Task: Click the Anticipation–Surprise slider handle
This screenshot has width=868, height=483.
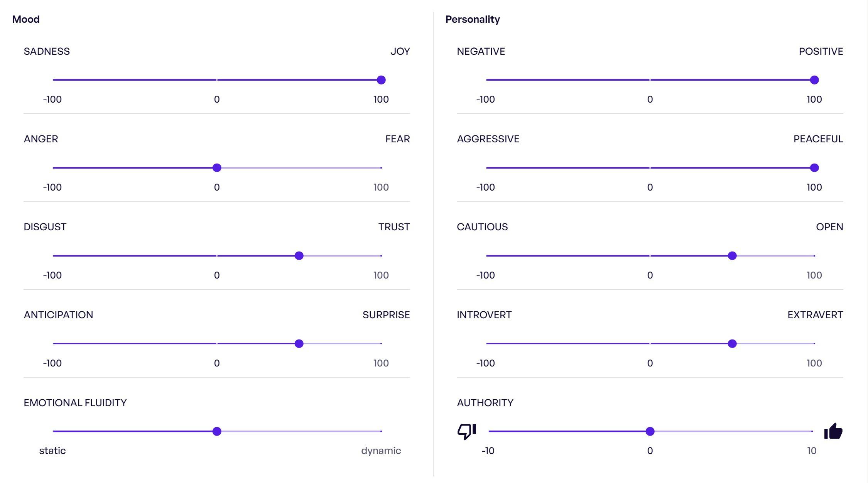Action: (299, 344)
